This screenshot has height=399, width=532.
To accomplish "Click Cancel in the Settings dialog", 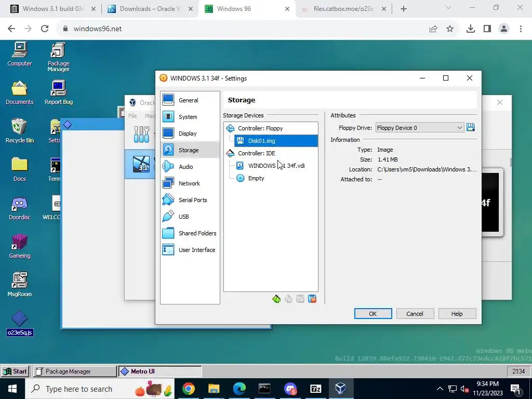I will pyautogui.click(x=415, y=314).
